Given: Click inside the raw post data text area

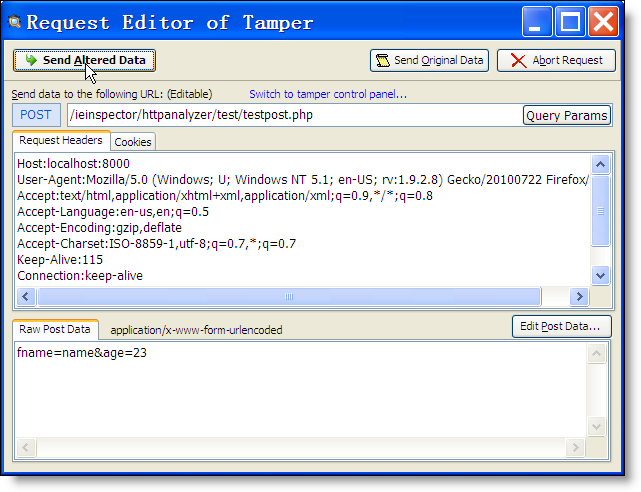Looking at the screenshot, I should click(x=300, y=400).
